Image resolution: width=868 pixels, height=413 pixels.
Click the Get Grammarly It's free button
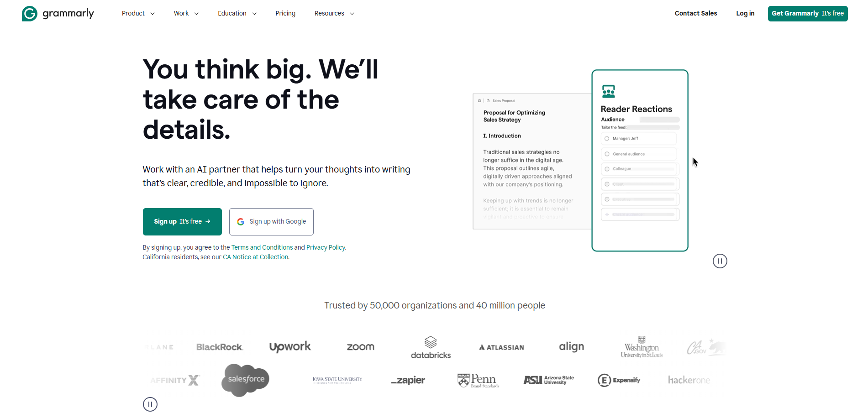tap(808, 14)
